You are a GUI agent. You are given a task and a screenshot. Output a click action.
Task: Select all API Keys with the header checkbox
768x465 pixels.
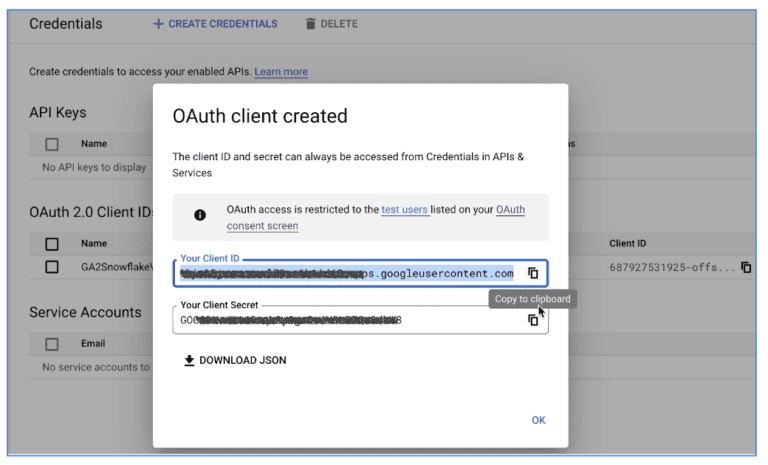pos(52,145)
